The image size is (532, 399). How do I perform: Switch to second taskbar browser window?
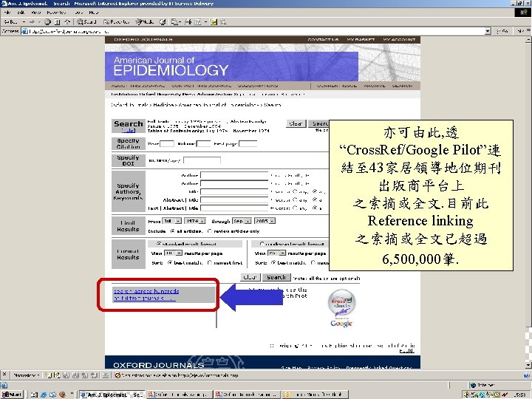(x=179, y=395)
